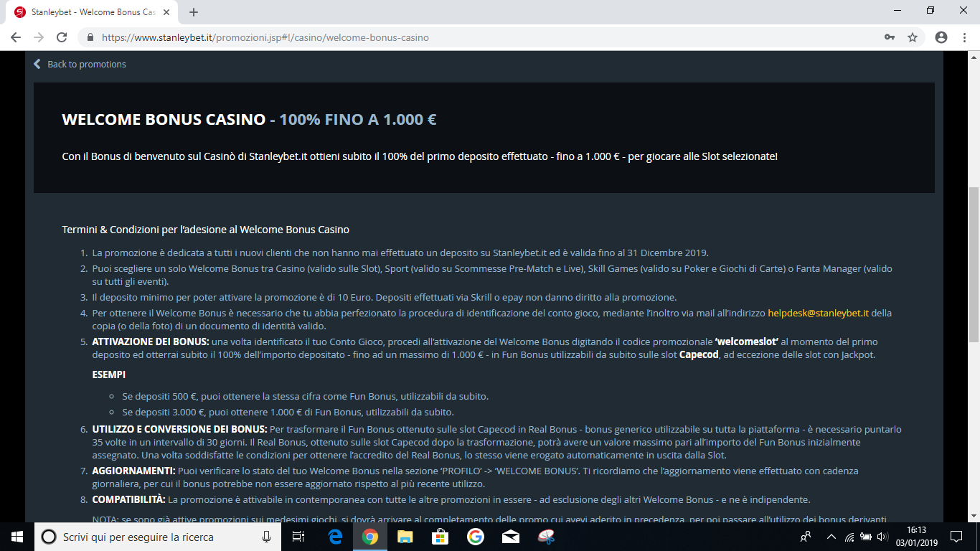Click the promo code 'welcomeslot' text
The height and width of the screenshot is (551, 980).
tap(745, 342)
